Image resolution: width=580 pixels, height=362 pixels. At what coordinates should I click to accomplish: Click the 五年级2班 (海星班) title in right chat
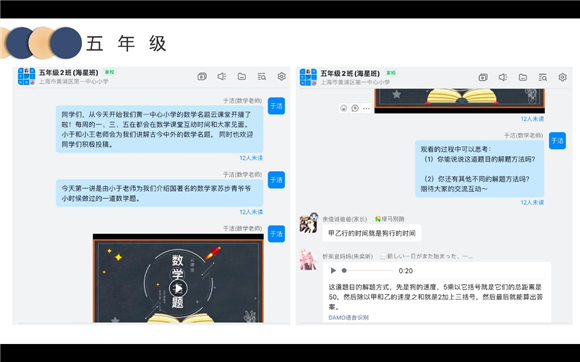[350, 73]
